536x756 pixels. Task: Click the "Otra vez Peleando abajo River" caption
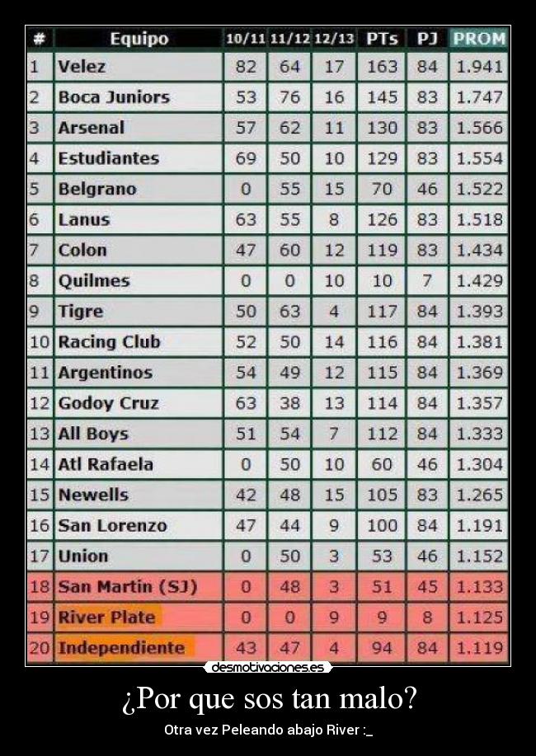pyautogui.click(x=268, y=730)
